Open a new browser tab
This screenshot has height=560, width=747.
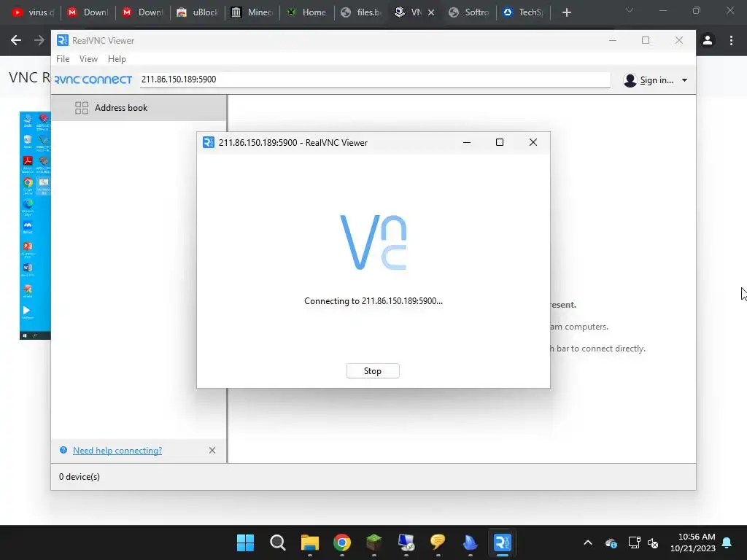coord(566,12)
